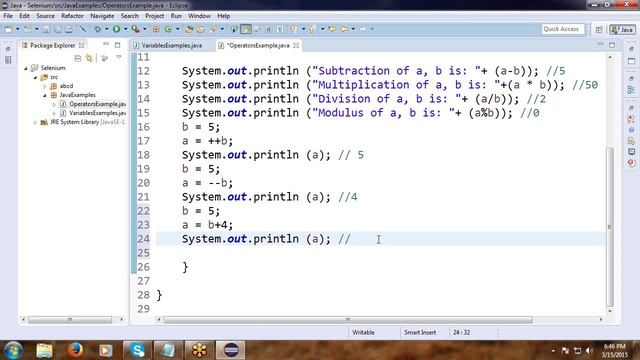Select the Java perspective button
Screen dimensions: 640x360
(622, 29)
